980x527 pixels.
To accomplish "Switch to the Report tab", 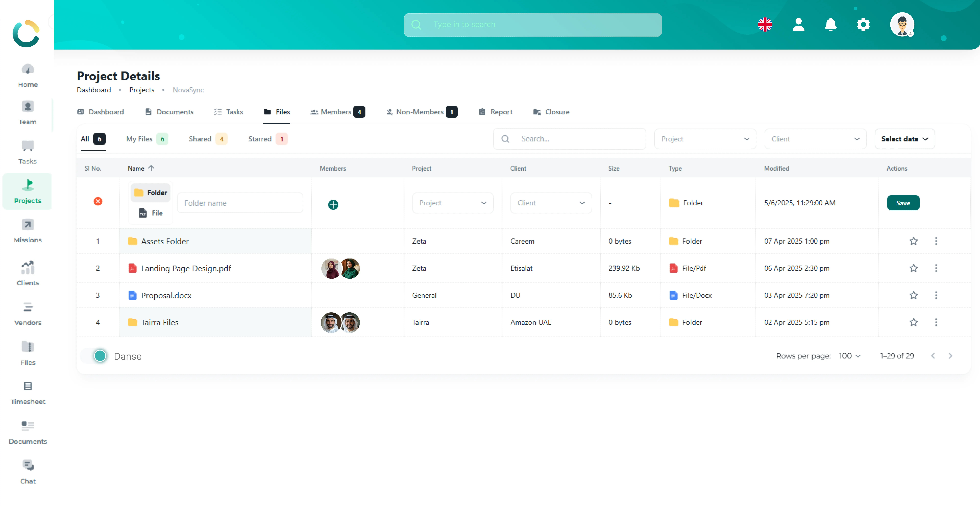I will pyautogui.click(x=496, y=112).
